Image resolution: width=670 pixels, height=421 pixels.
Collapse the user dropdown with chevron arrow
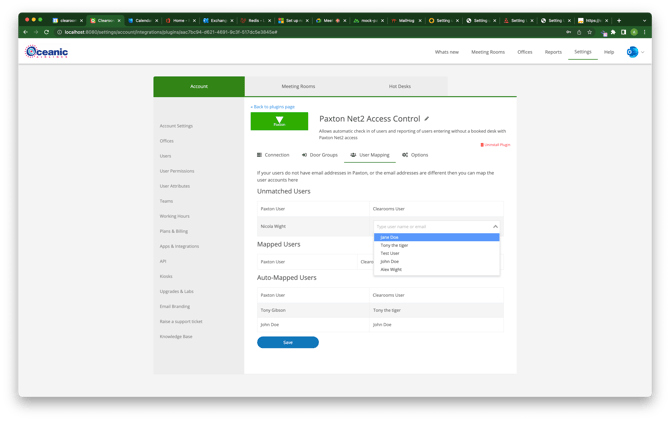click(x=495, y=227)
